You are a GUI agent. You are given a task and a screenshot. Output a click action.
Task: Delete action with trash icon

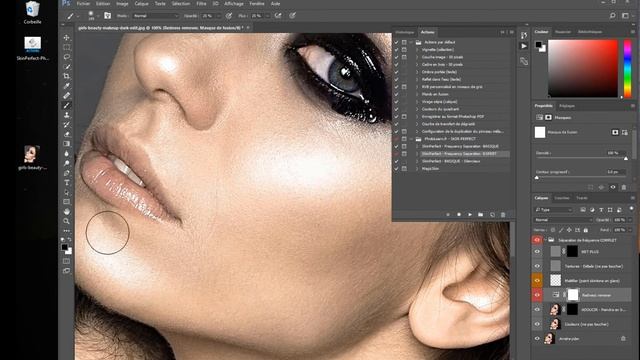coord(503,215)
